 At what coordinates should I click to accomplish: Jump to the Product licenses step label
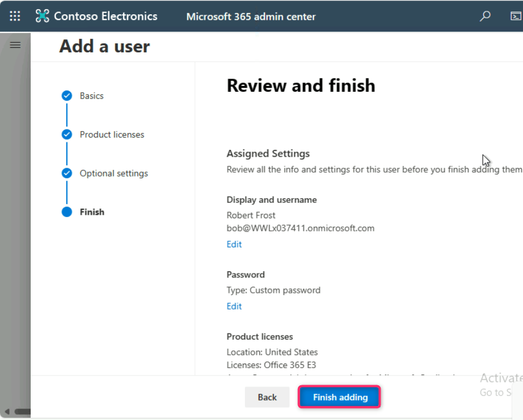pos(112,134)
